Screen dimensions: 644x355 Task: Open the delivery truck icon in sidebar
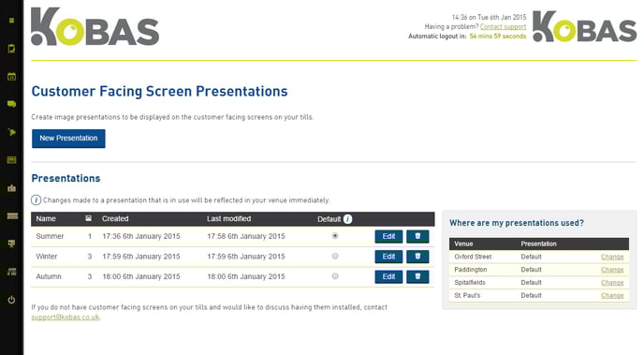[x=11, y=104]
